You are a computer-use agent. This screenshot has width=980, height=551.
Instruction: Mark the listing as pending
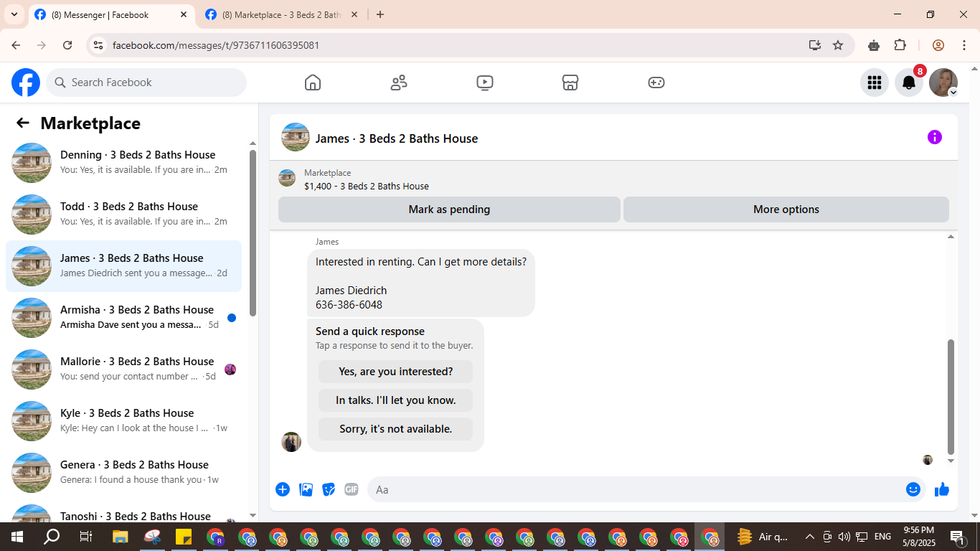point(449,209)
